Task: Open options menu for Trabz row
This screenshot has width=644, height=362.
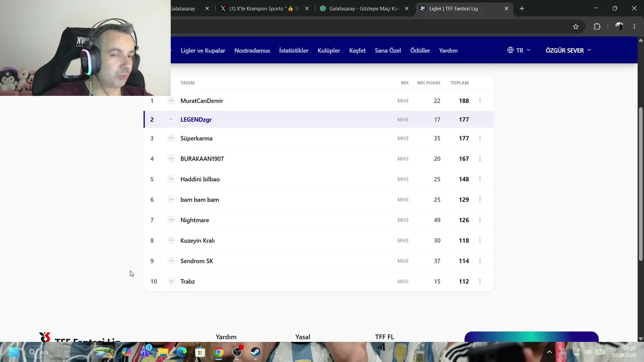Action: (480, 282)
